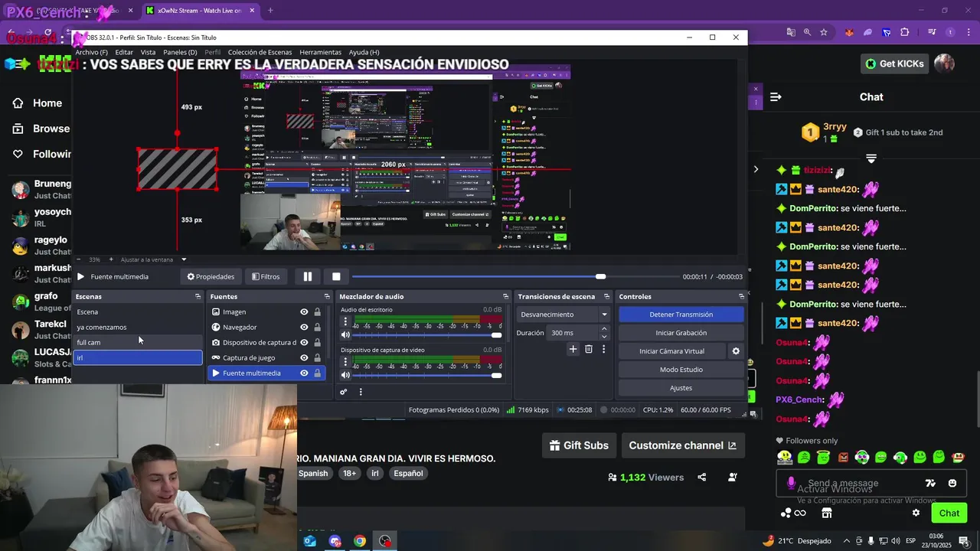The width and height of the screenshot is (980, 551).
Task: Hide the Imagen source
Action: [x=304, y=311]
